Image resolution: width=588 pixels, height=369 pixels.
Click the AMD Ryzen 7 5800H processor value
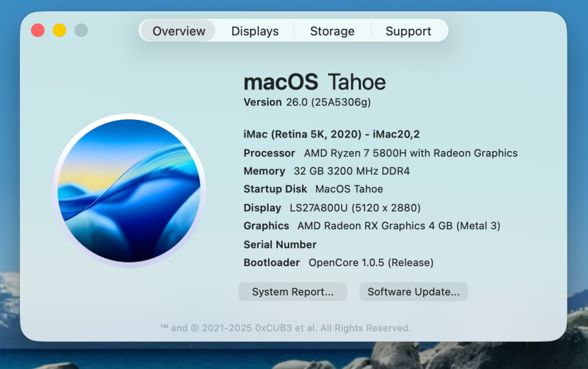click(x=410, y=153)
